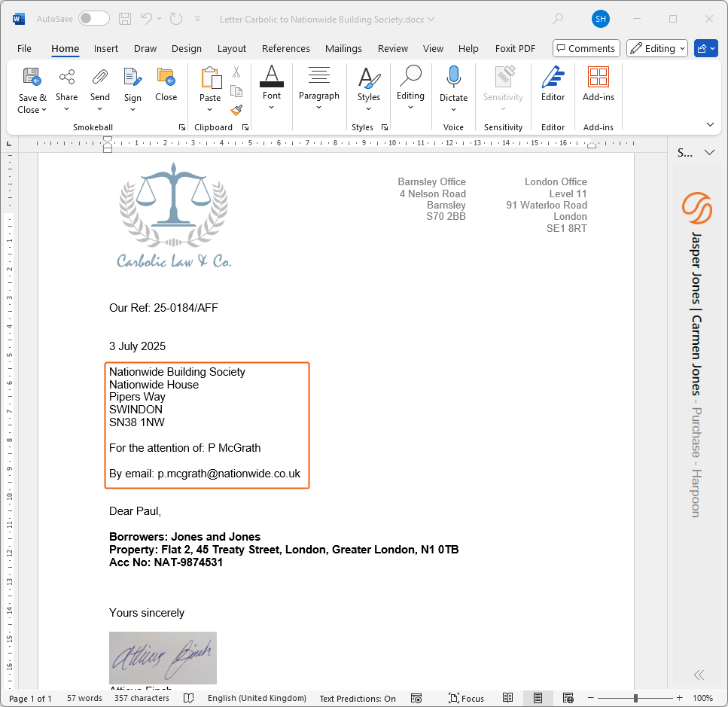Click the Smokeball orange logo in side panel
This screenshot has height=707, width=728.
click(697, 208)
